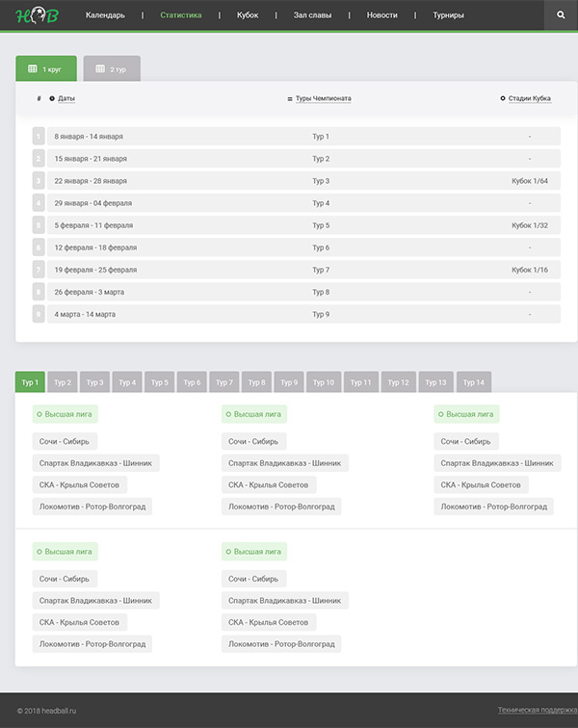Open Новости menu item
This screenshot has width=578, height=728.
tap(381, 14)
